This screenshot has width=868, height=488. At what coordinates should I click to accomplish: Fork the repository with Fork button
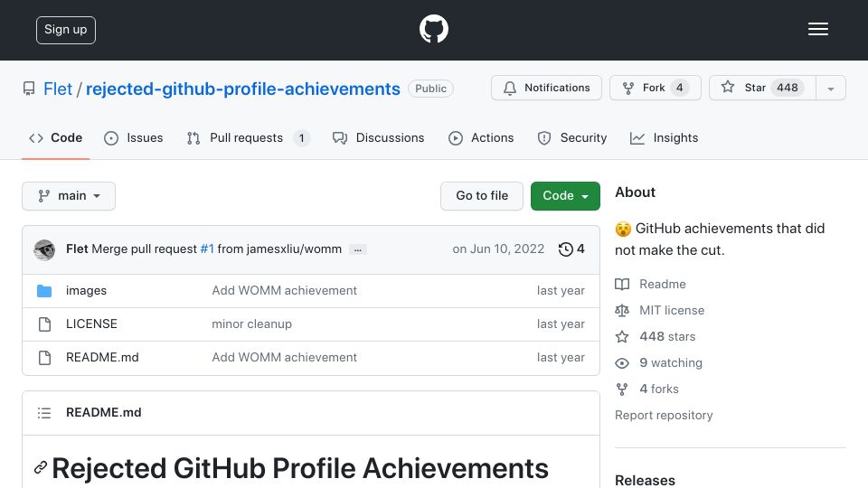(656, 88)
